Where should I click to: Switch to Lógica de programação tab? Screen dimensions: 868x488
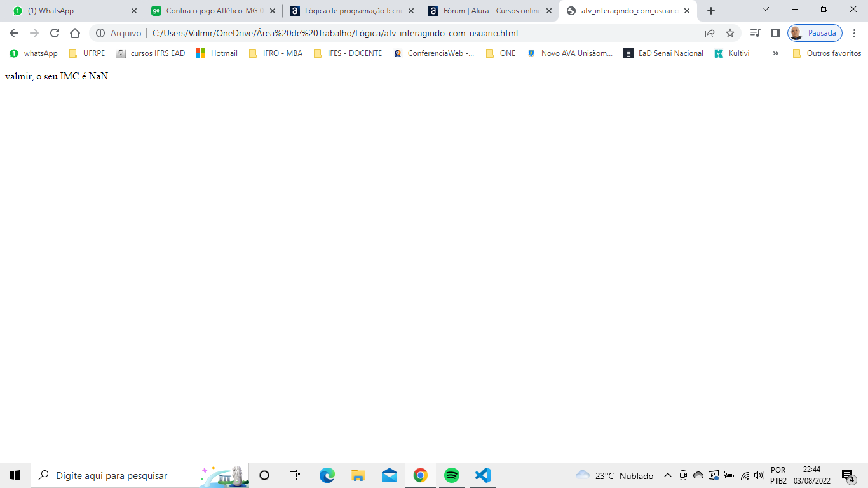point(351,11)
